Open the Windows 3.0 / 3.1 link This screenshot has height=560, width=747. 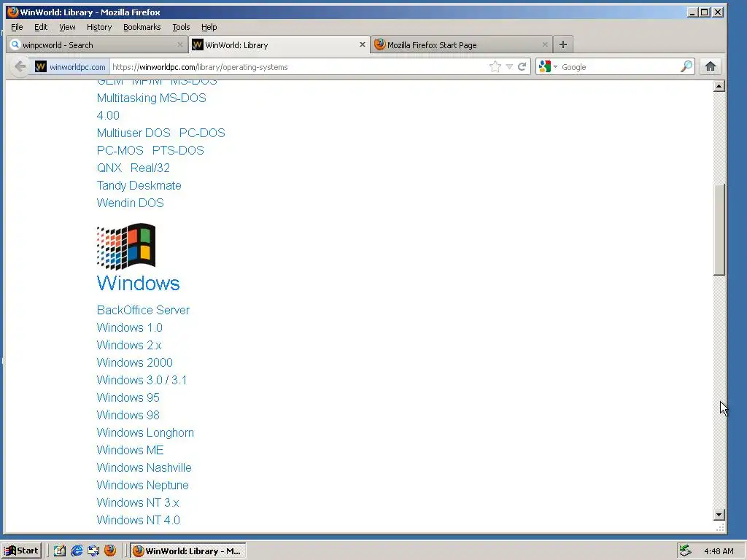[x=142, y=380]
